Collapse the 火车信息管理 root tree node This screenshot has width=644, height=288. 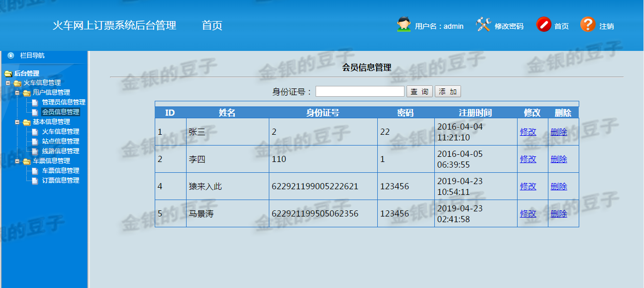pos(8,83)
